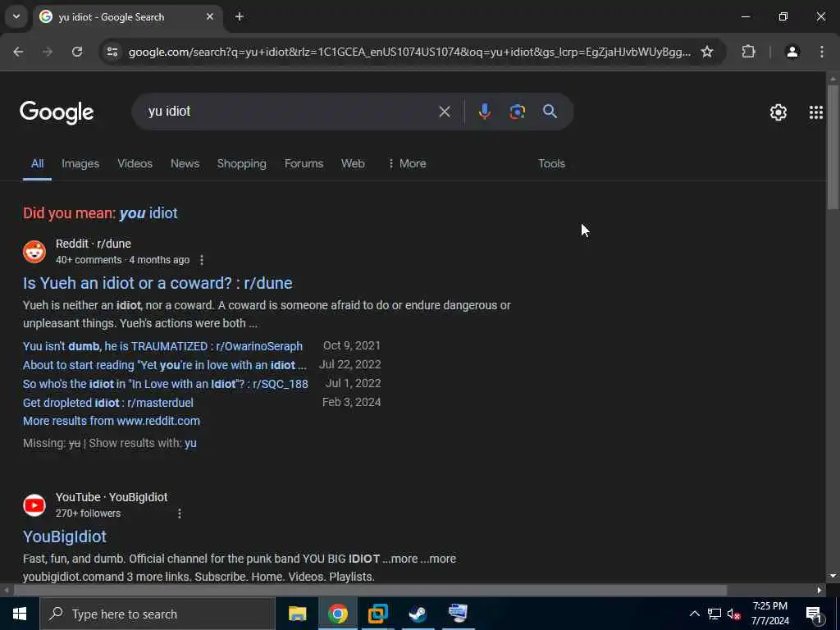Click 'YouTube · YouBigIdiot' source label
Viewport: 840px width, 630px height.
pos(112,497)
